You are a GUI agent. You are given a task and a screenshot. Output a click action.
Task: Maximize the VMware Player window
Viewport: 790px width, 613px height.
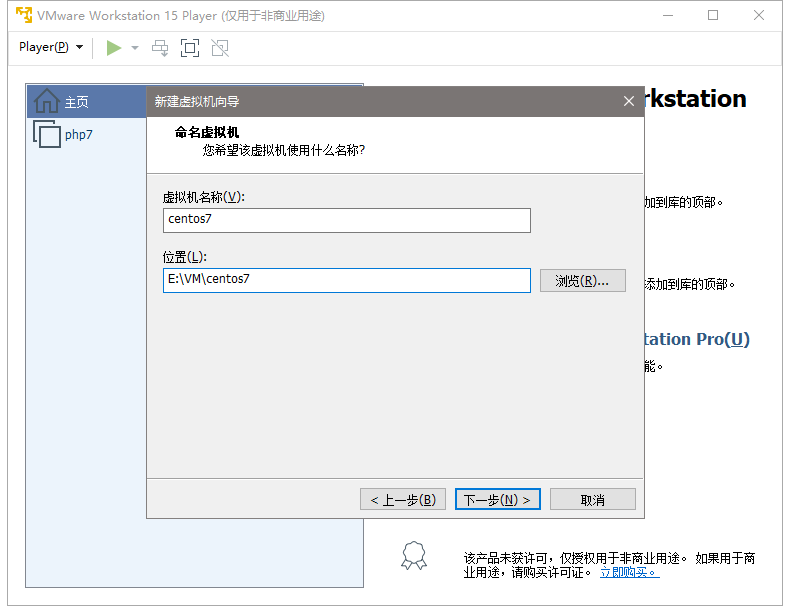pos(713,15)
